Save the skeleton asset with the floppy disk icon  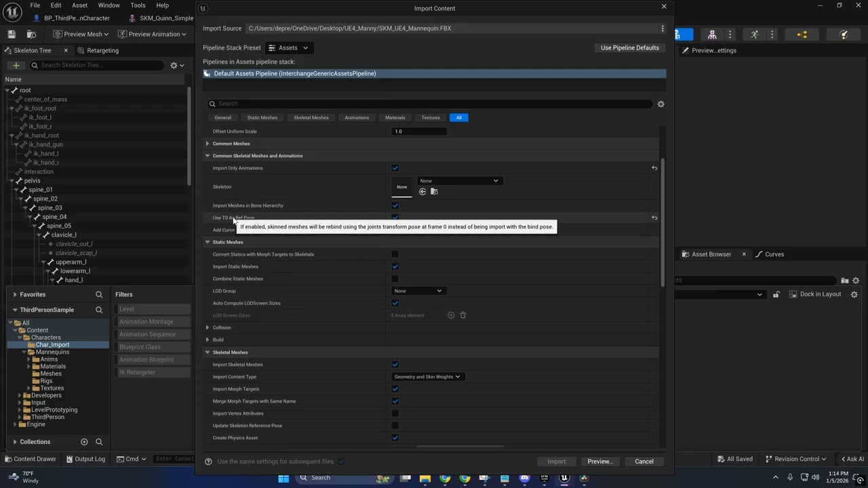[12, 34]
